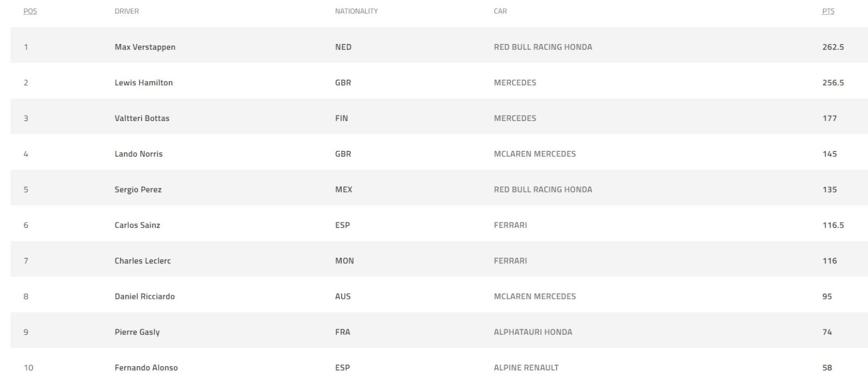Click the DRIVER column header

pos(127,11)
